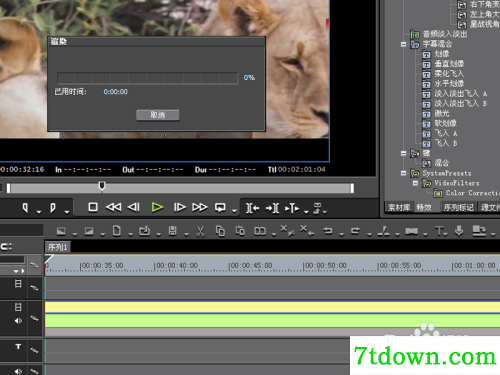Click the export icon in player controls
Viewport: 500px width, 375px height.
tap(317, 208)
